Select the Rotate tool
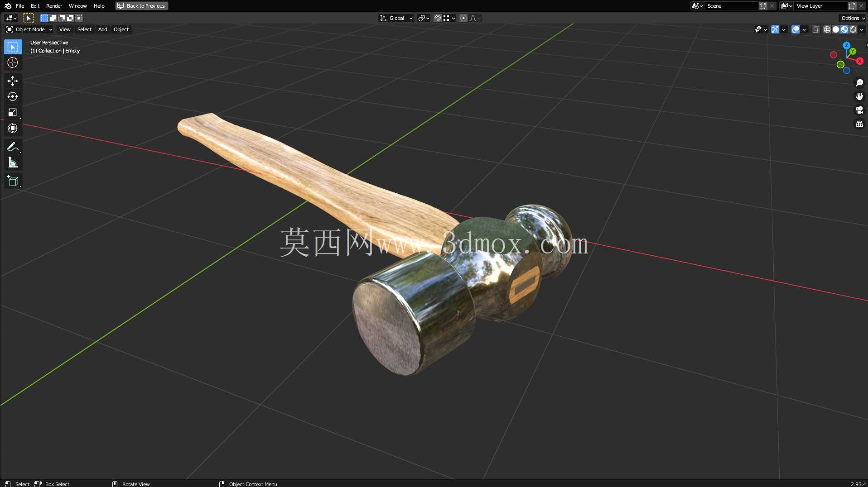This screenshot has width=868, height=487. point(13,97)
